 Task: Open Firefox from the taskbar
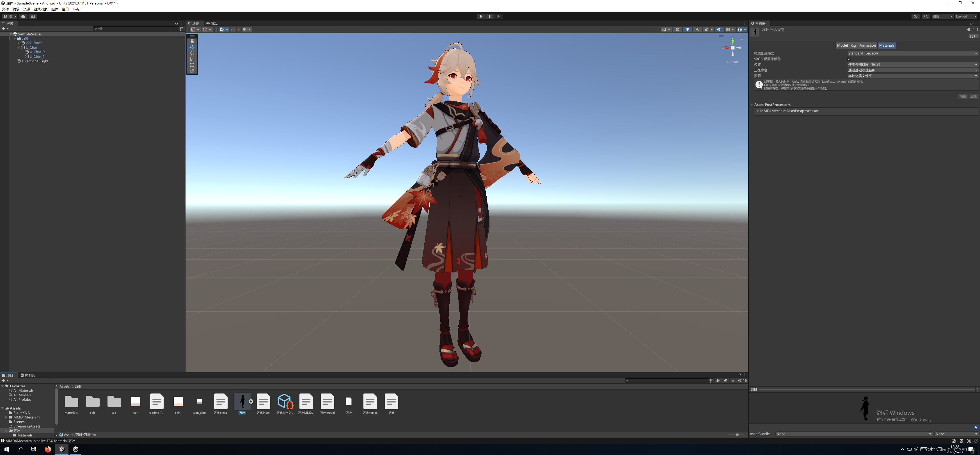(47, 449)
